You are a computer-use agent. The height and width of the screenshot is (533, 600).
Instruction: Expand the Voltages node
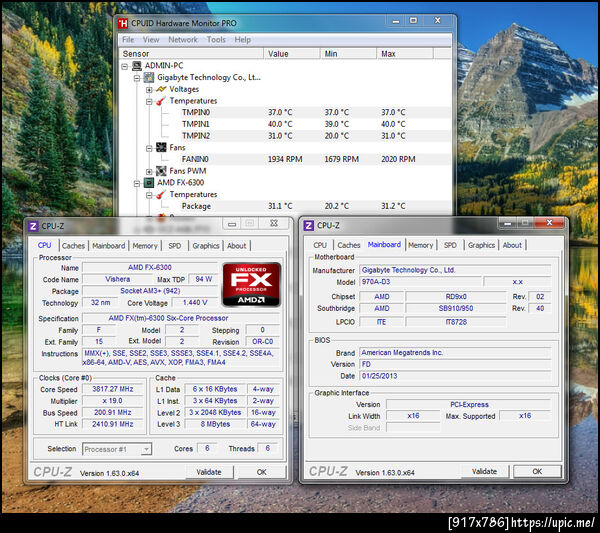pos(149,90)
